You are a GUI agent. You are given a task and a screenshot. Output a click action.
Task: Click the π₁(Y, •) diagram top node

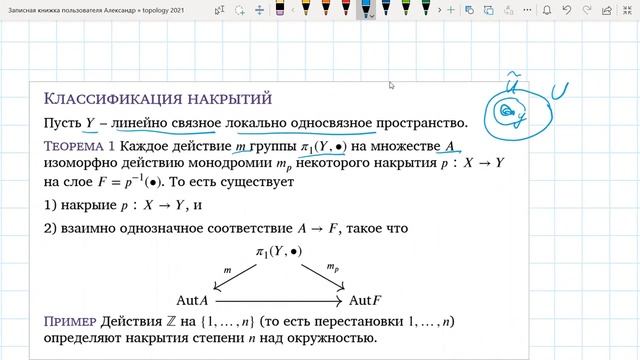(x=279, y=251)
